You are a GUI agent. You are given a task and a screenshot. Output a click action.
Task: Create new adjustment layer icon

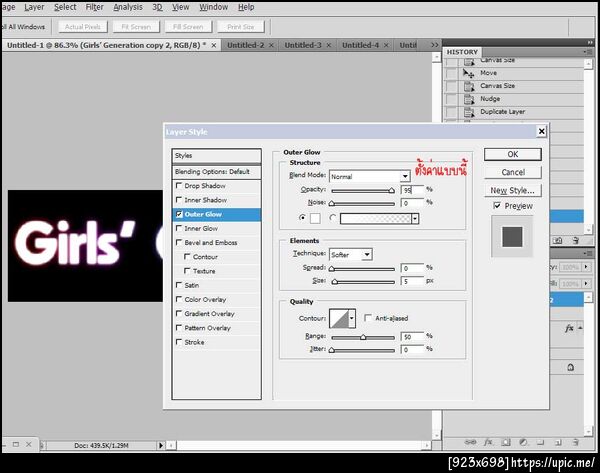(x=523, y=442)
